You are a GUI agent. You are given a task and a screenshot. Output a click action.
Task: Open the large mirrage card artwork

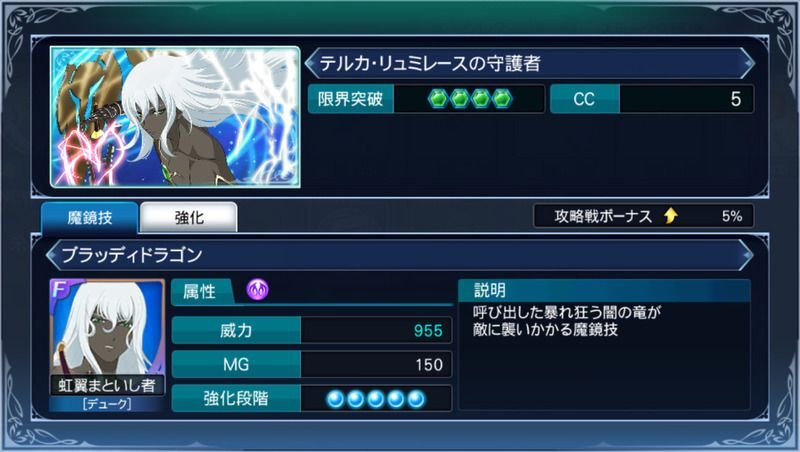coord(175,117)
